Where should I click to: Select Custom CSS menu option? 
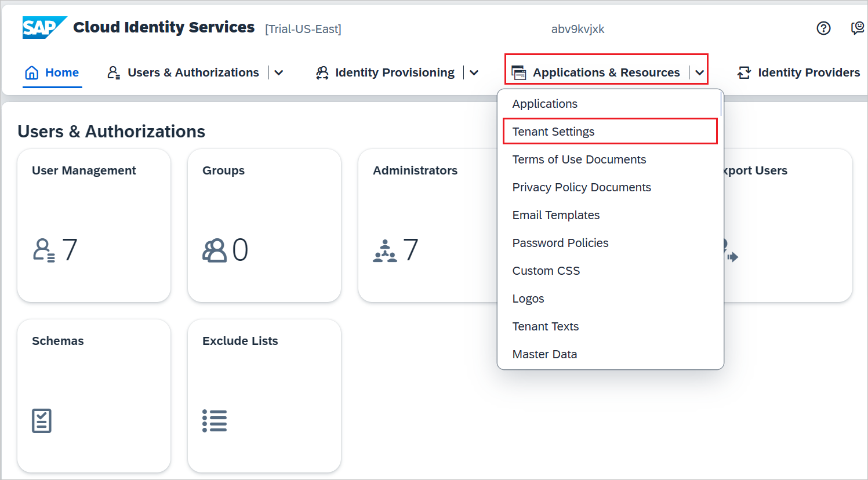point(546,271)
